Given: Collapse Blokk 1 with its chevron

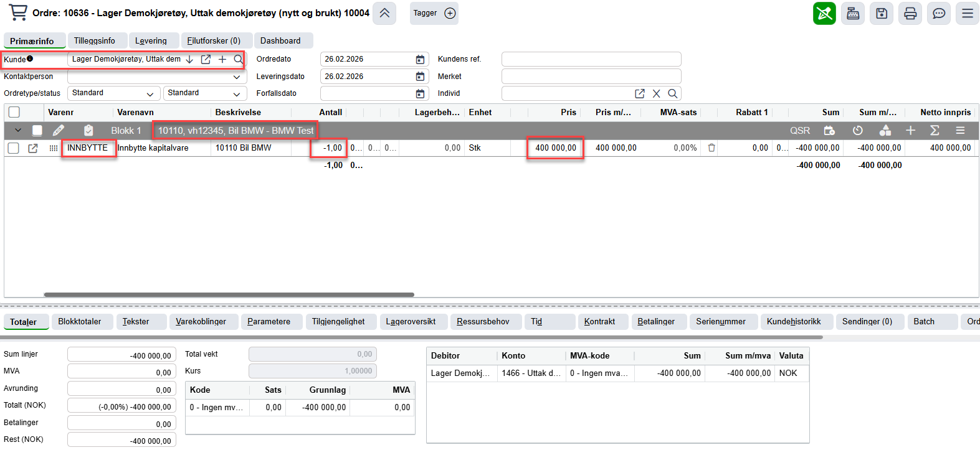Looking at the screenshot, I should [18, 130].
